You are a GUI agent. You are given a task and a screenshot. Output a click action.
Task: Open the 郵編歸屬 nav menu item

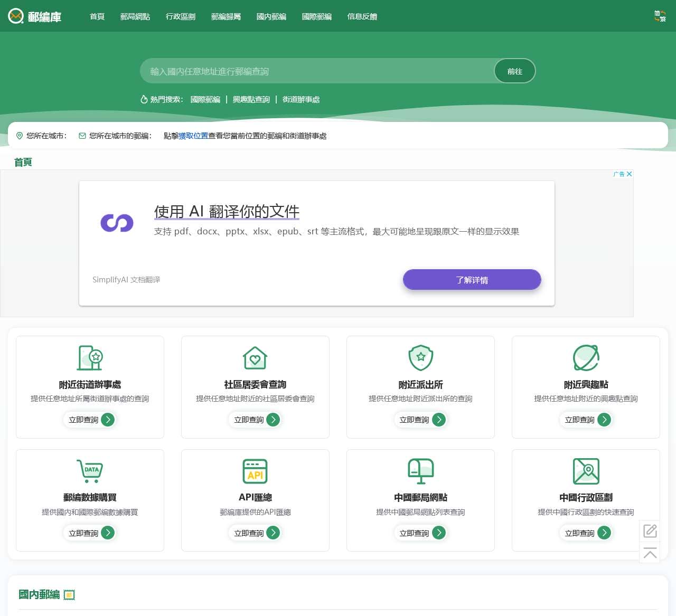[x=226, y=16]
